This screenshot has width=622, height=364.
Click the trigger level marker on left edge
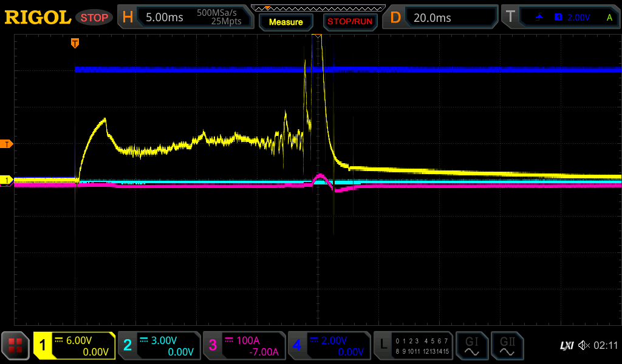[7, 144]
